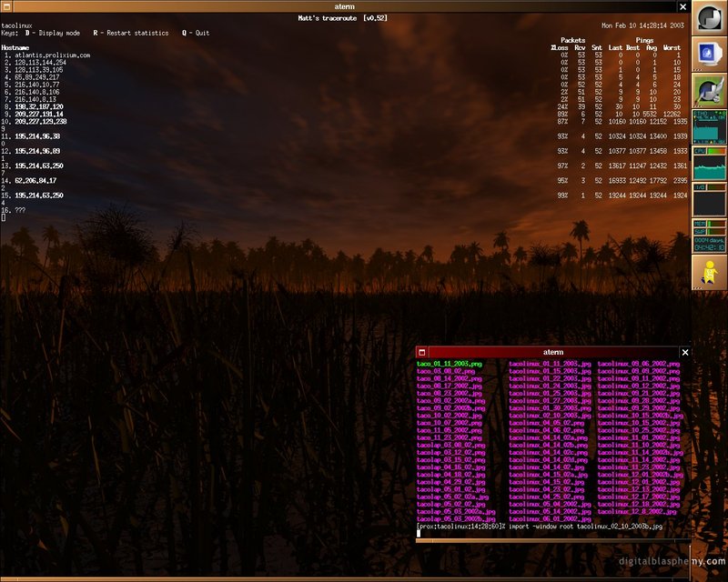Click file tacolinux_06_01_2002.jpg

pyautogui.click(x=550, y=519)
